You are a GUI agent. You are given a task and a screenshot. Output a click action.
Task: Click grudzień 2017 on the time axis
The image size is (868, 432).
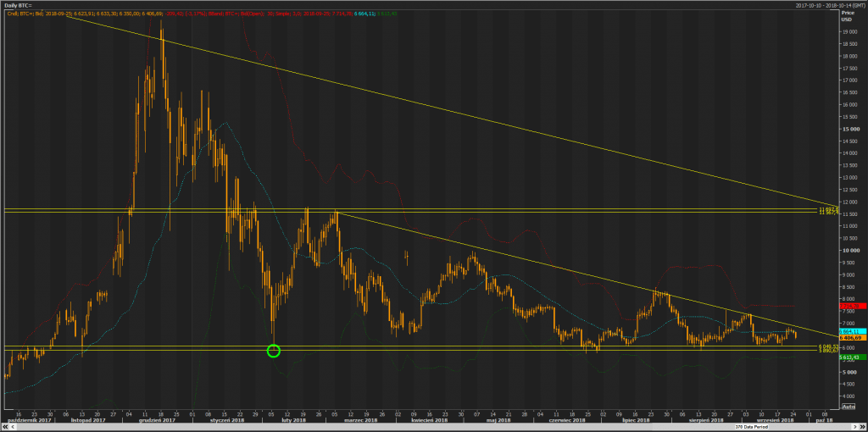(x=157, y=419)
